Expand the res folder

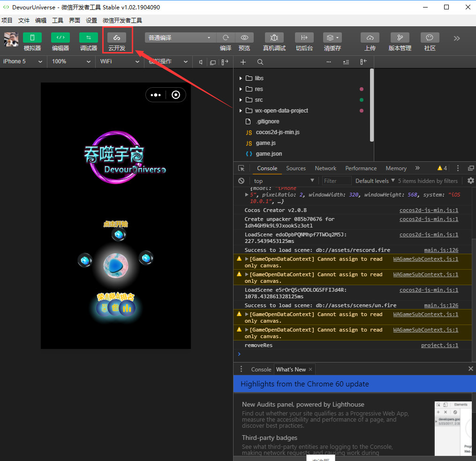(x=241, y=89)
